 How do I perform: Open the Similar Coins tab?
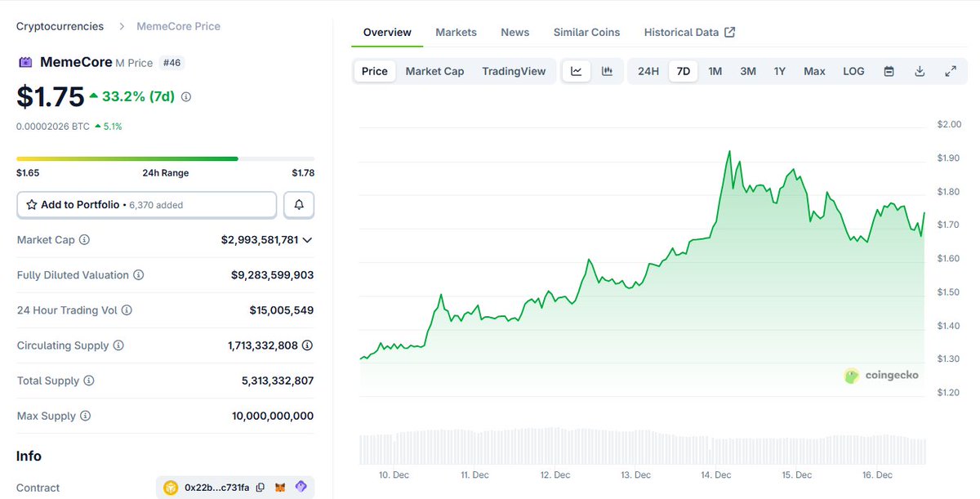586,32
